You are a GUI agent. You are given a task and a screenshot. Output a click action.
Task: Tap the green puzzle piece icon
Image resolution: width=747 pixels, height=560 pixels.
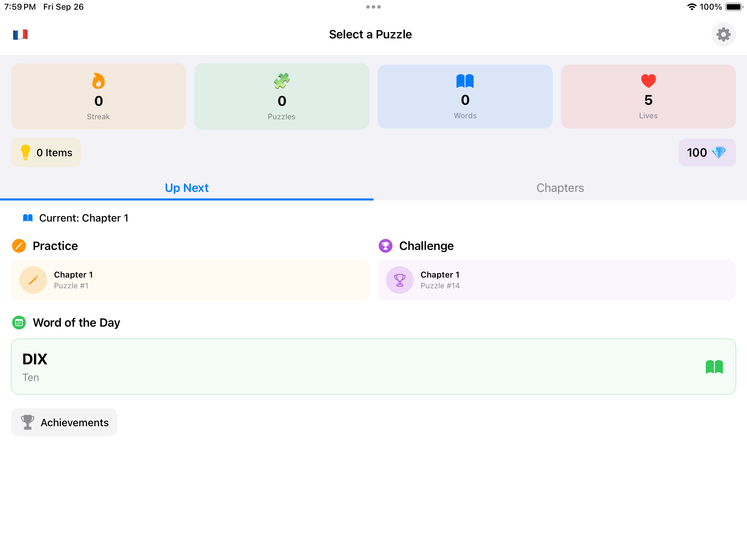click(282, 81)
